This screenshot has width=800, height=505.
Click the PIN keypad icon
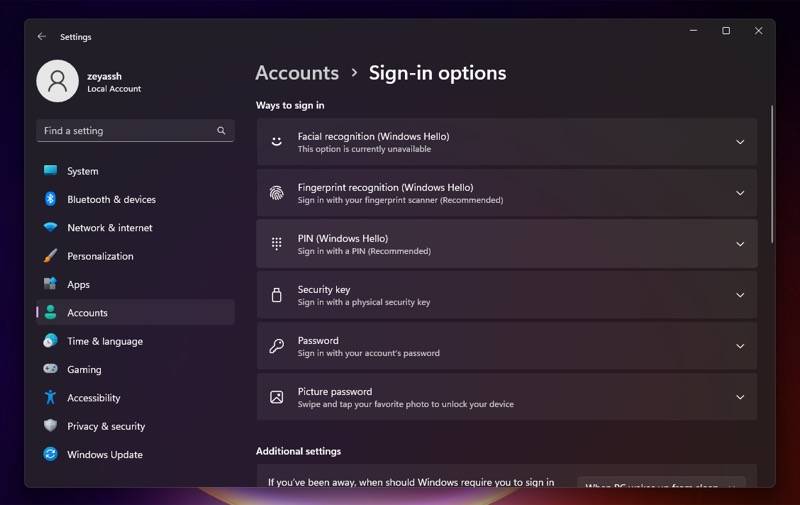277,244
